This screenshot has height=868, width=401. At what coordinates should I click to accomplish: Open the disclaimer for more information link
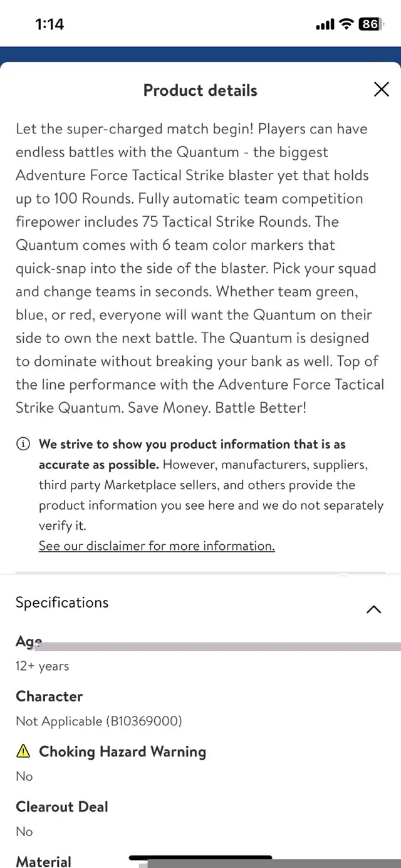click(x=157, y=545)
